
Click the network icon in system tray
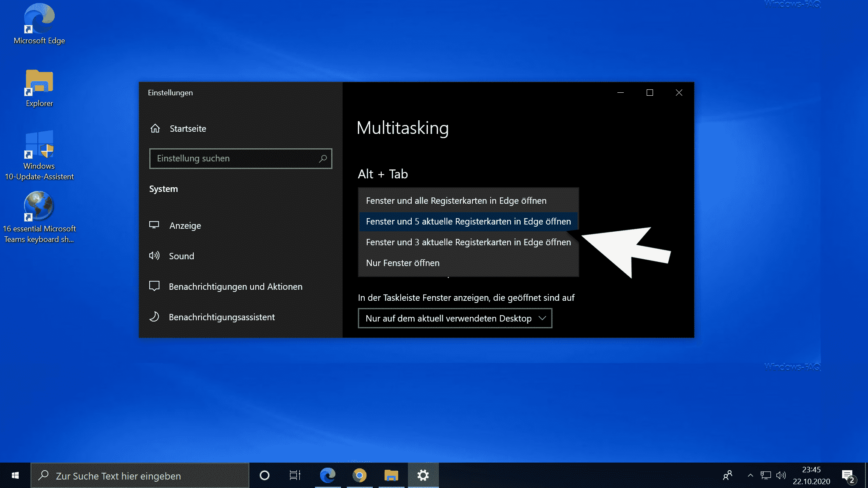(766, 475)
